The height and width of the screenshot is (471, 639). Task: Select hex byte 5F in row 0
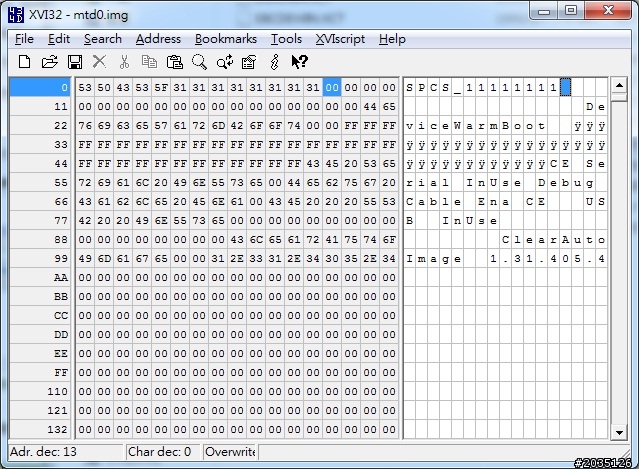pyautogui.click(x=161, y=87)
